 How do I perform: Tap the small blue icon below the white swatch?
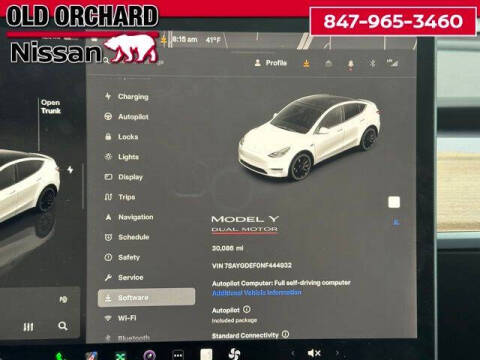pos(396,222)
